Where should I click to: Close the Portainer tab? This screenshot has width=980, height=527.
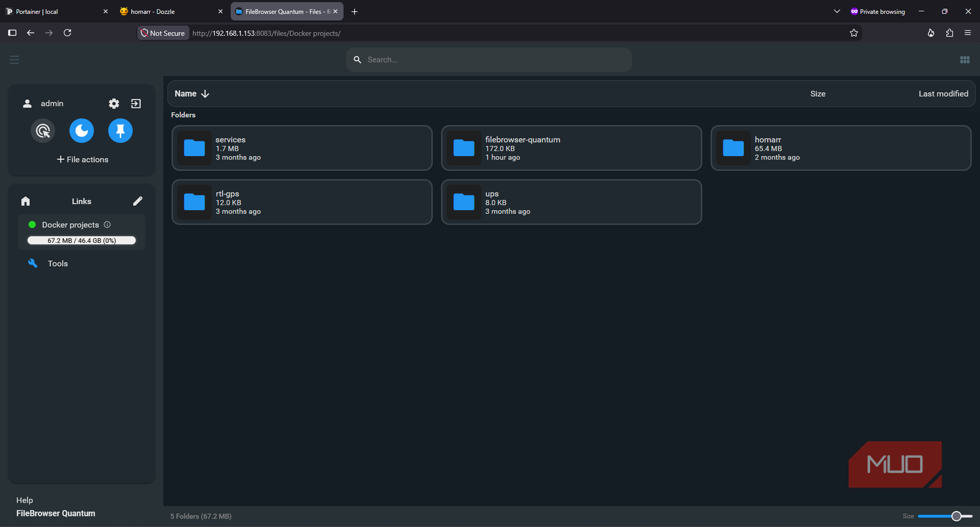(106, 11)
